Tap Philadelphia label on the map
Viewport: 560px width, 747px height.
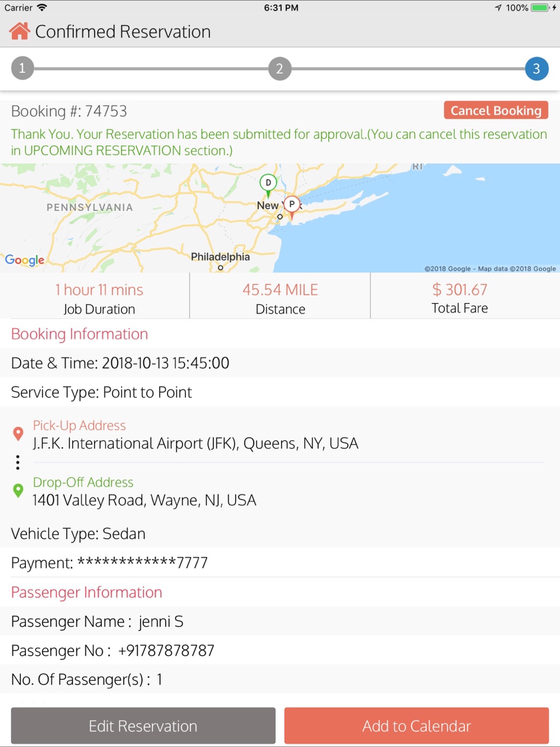[220, 256]
